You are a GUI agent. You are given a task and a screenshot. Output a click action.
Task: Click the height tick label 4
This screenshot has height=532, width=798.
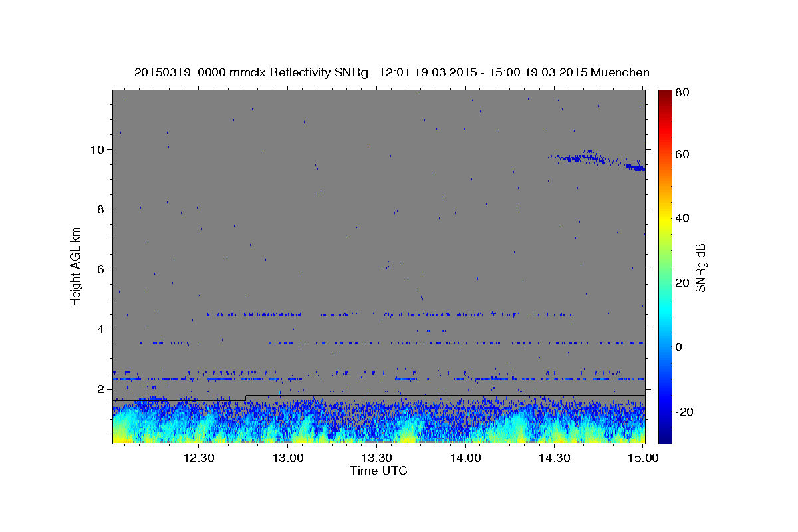tap(100, 329)
